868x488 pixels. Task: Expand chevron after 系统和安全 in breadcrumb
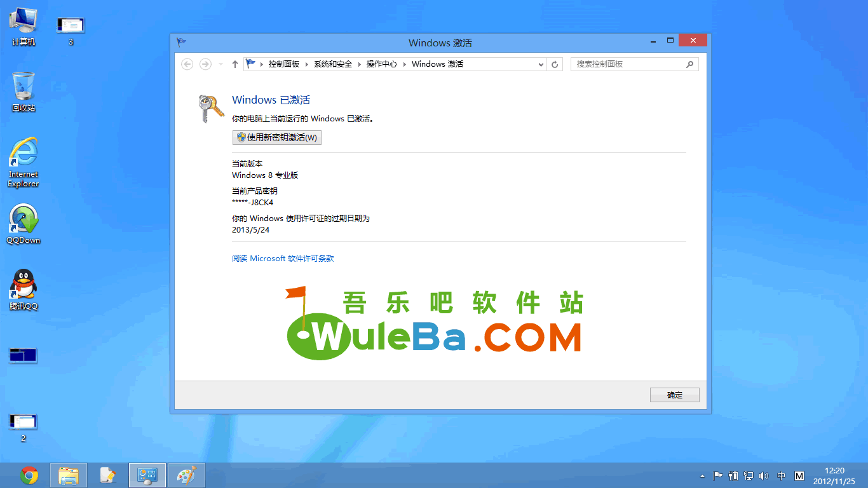coord(359,64)
